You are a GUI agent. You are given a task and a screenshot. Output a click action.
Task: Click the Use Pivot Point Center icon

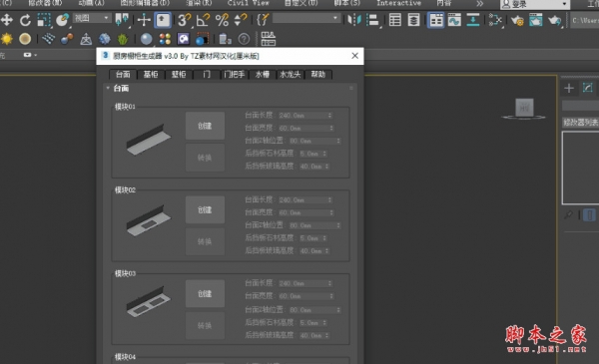click(x=122, y=20)
